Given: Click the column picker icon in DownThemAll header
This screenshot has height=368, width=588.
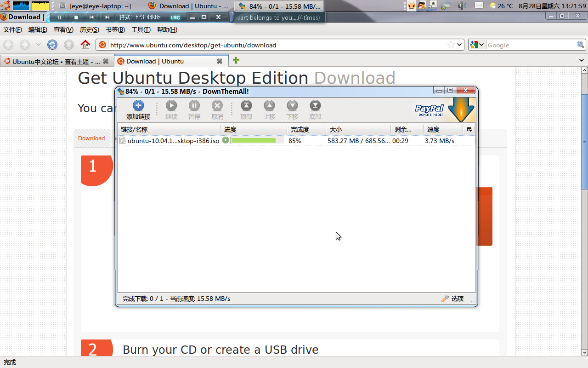Looking at the screenshot, I should click(x=469, y=129).
